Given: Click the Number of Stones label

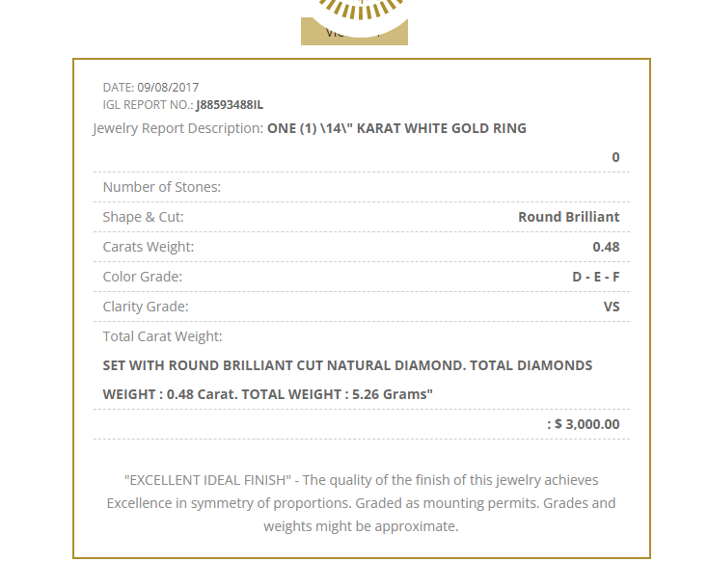Looking at the screenshot, I should pos(162,187).
